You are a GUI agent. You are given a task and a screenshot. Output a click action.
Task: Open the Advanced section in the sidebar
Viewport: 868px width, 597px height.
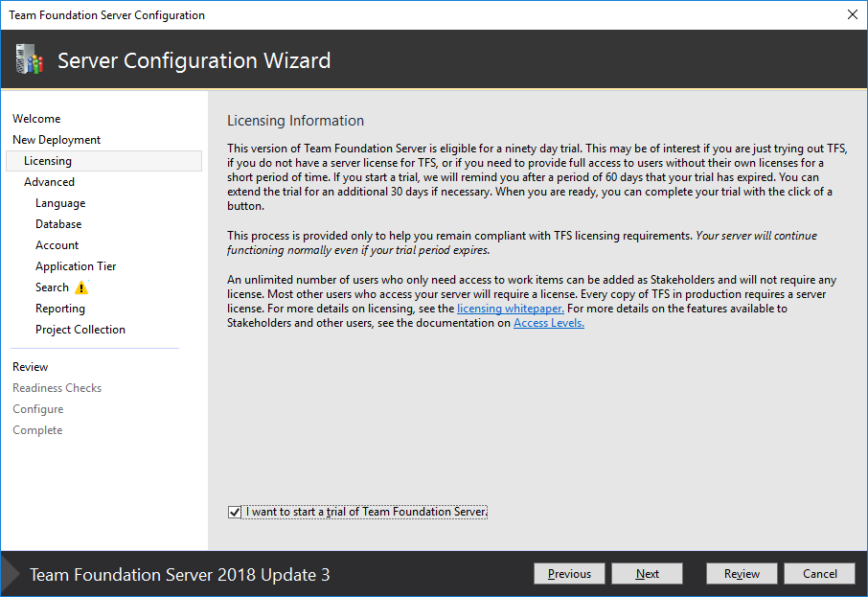[x=49, y=182]
